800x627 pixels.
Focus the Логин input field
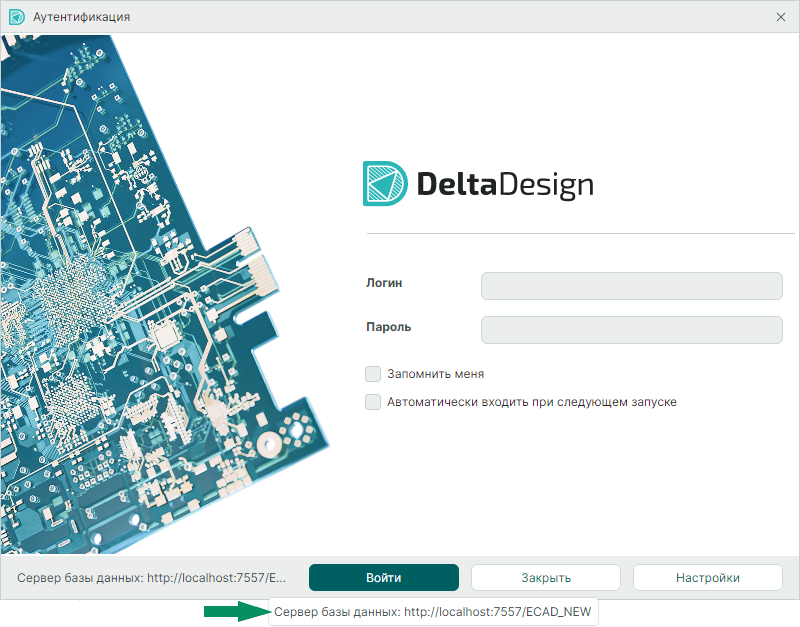(631, 286)
